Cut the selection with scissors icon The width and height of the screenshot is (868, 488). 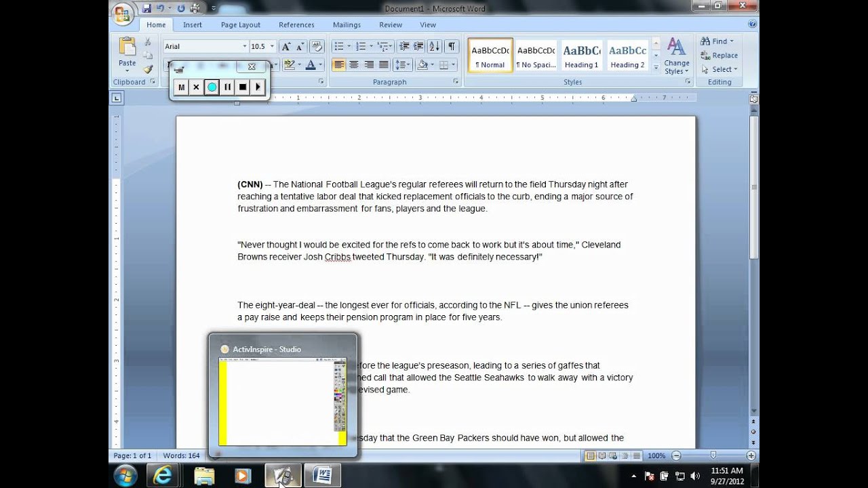coord(147,42)
